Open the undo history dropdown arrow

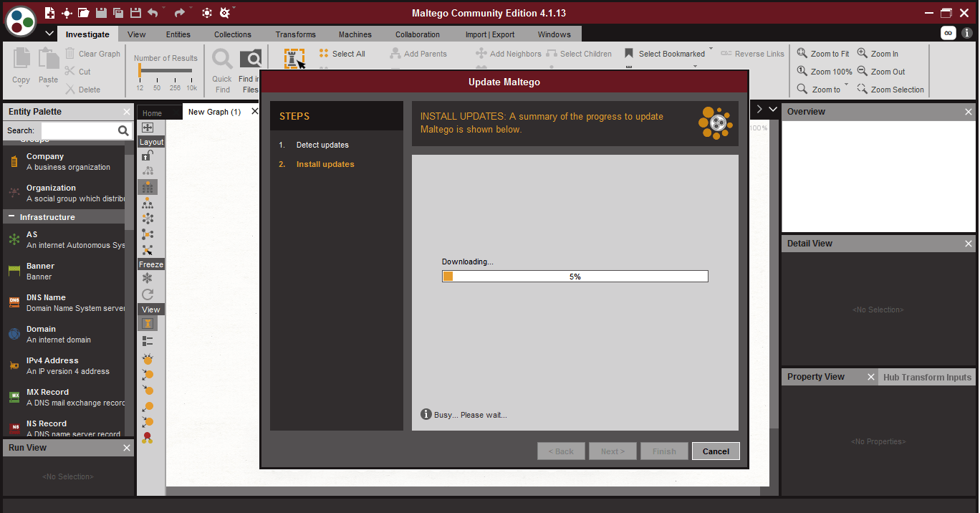[x=163, y=9]
